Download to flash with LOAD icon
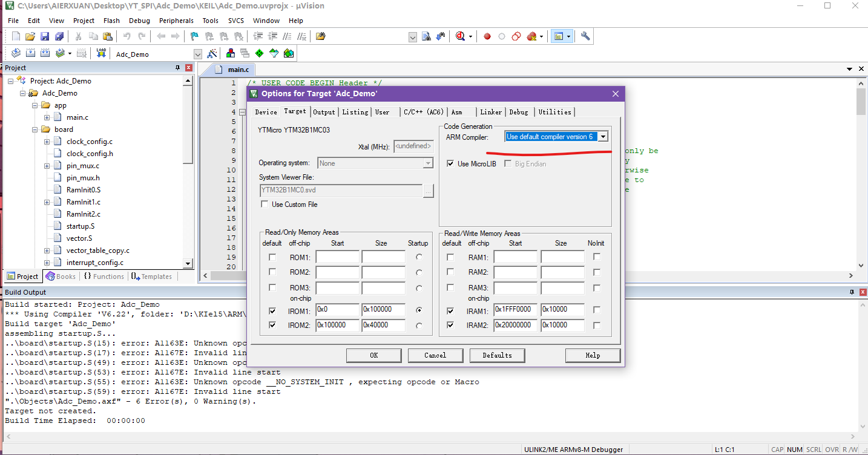Viewport: 868px width, 455px height. [101, 53]
